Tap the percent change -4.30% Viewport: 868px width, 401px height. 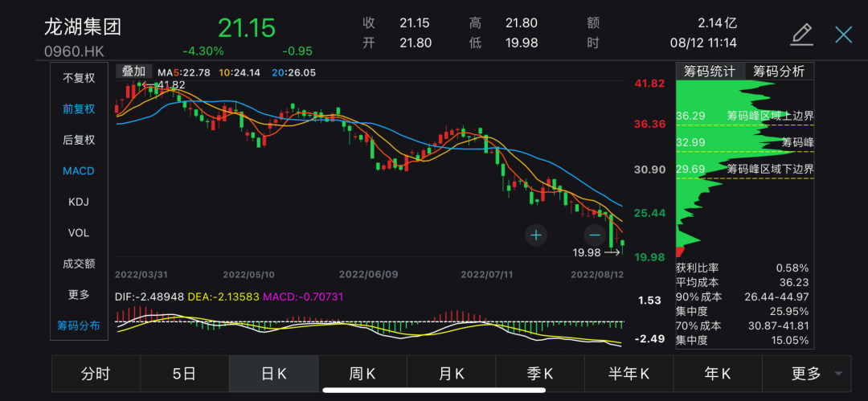[x=203, y=51]
